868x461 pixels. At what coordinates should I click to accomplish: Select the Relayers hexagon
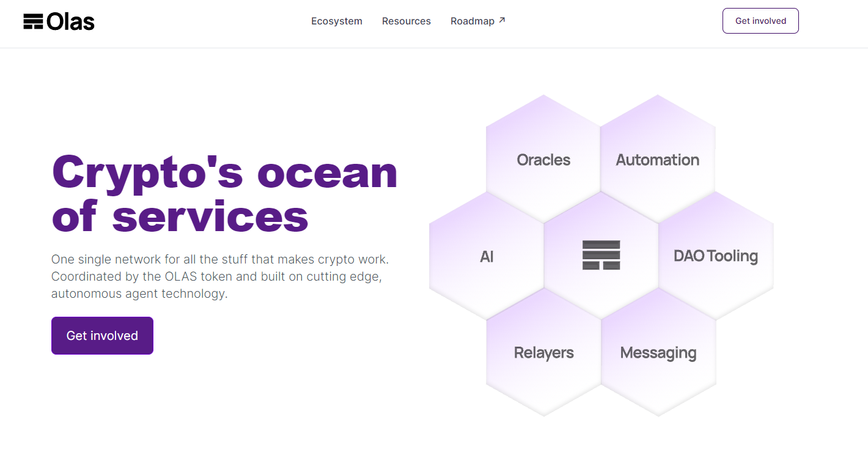coord(543,352)
